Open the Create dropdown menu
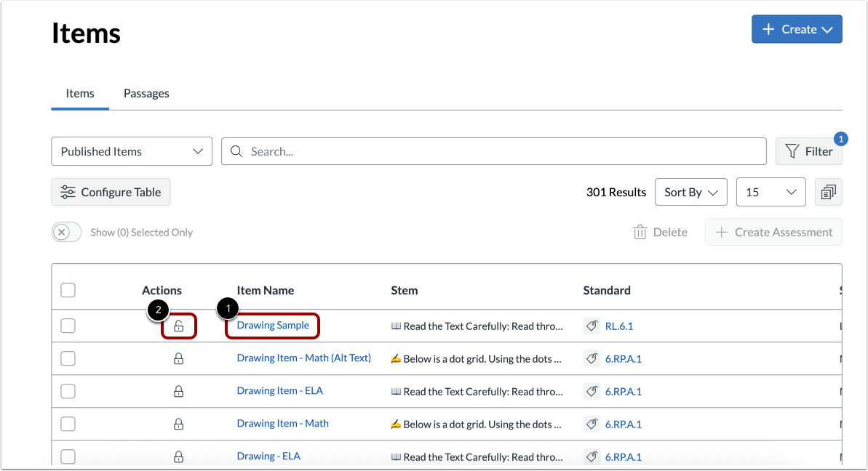The width and height of the screenshot is (868, 471). coord(797,29)
